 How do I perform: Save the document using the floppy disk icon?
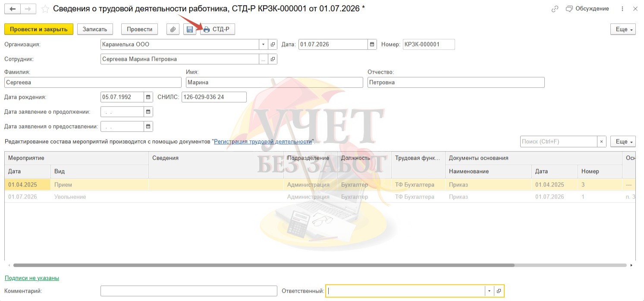pos(189,29)
